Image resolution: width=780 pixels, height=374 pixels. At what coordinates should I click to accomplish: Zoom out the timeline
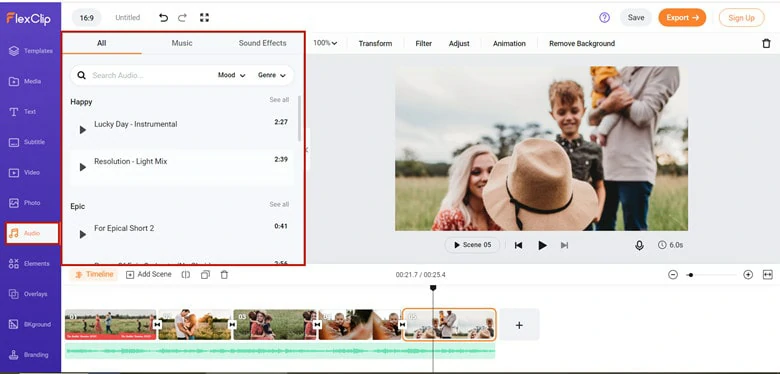pyautogui.click(x=673, y=275)
